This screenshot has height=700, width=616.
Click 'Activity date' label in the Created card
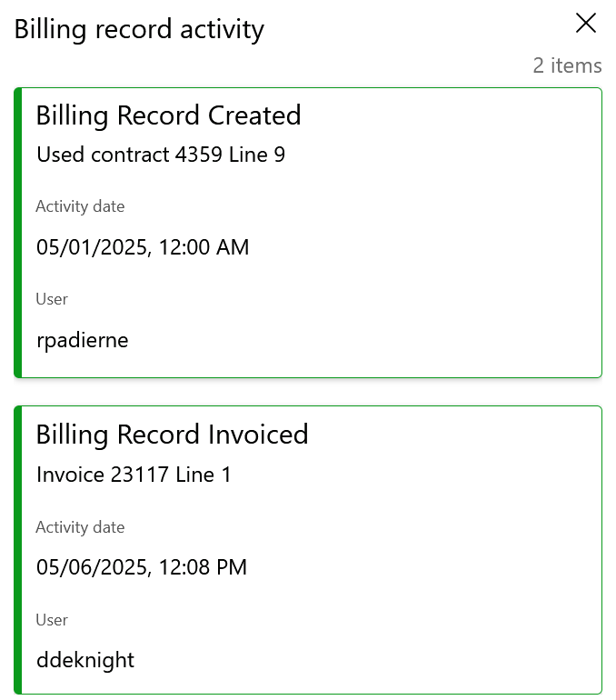coord(80,206)
